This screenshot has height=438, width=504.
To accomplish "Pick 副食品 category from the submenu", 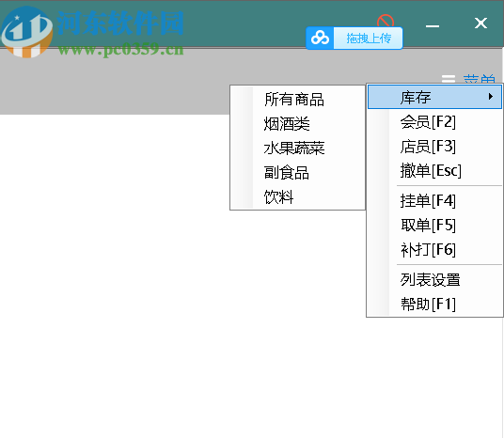I will pos(298,173).
